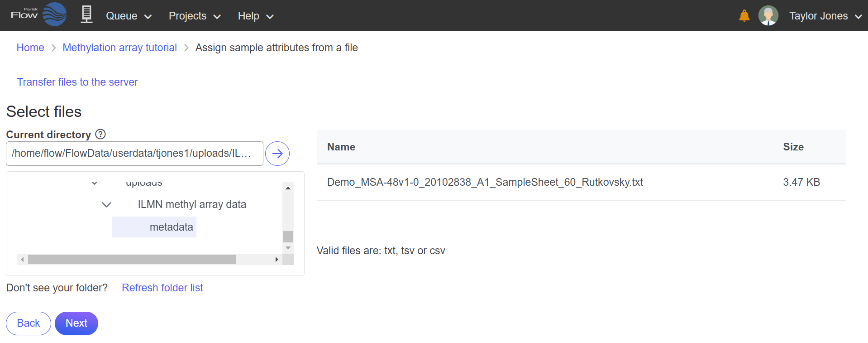Screen dimensions: 868x343
Task: Open the Projects menu
Action: point(195,16)
